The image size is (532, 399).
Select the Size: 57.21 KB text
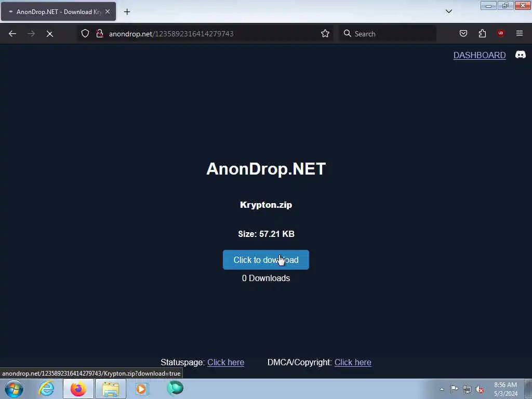pos(266,234)
